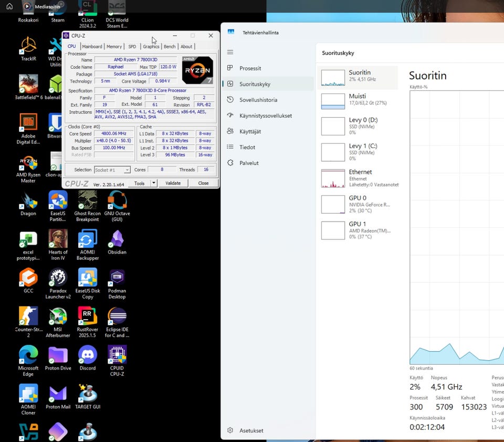This screenshot has height=442, width=504.
Task: Launch EaseUS Partition icon
Action: [x=58, y=206]
